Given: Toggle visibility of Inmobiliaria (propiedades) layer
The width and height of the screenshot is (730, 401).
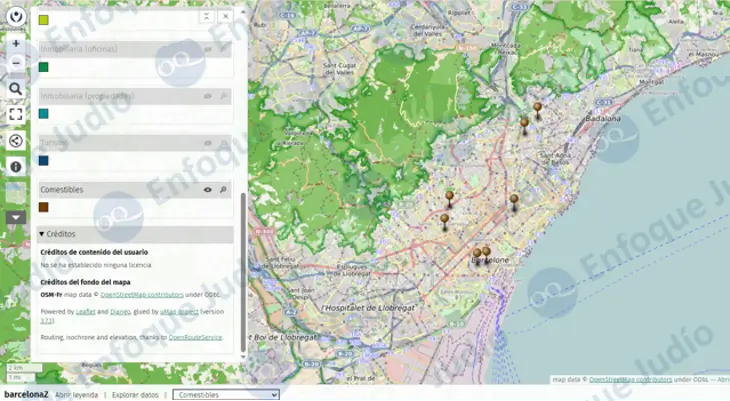Looking at the screenshot, I should click(x=208, y=96).
